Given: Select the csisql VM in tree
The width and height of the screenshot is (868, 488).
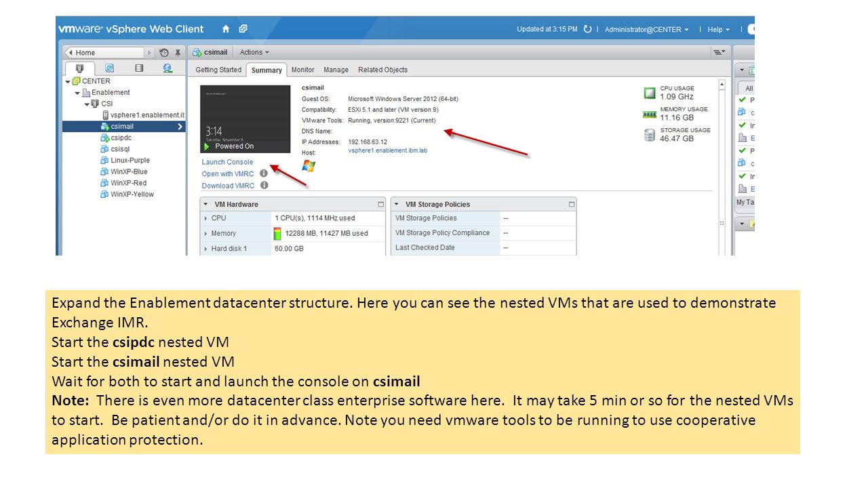Looking at the screenshot, I should 121,148.
